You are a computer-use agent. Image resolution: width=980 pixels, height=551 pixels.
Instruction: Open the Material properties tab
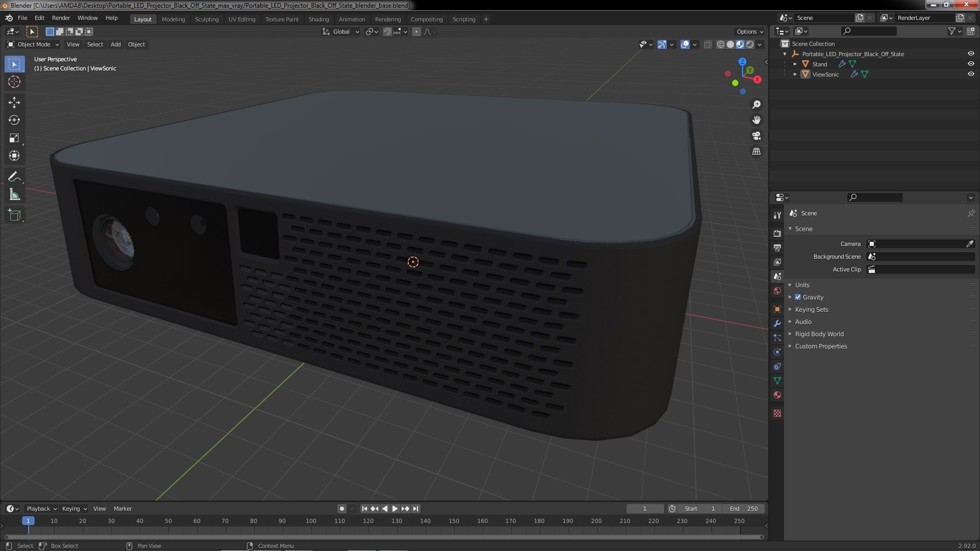click(777, 395)
